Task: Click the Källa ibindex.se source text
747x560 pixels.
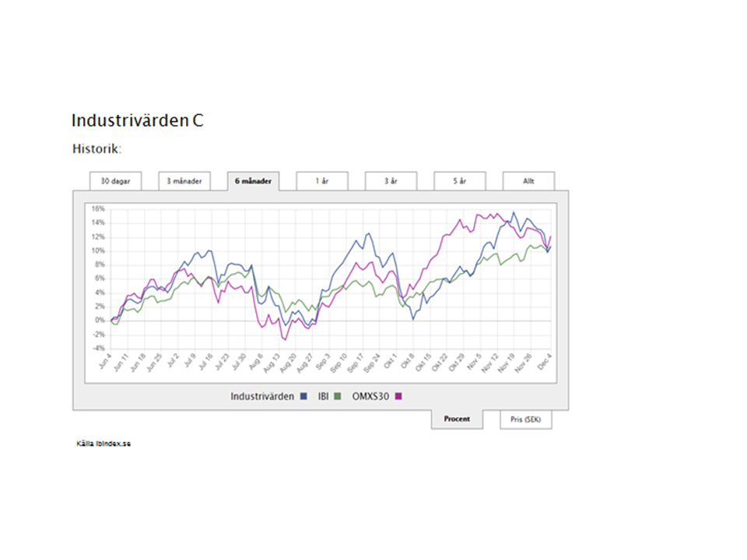Action: (x=103, y=444)
